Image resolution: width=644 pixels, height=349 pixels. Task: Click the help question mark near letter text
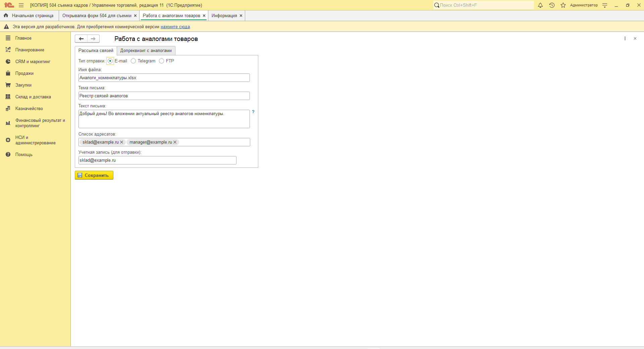pos(253,112)
